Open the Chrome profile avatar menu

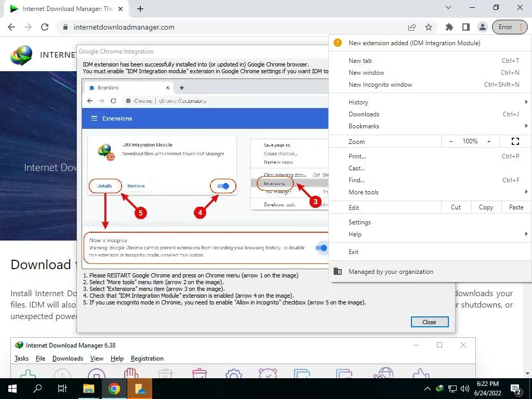click(483, 27)
